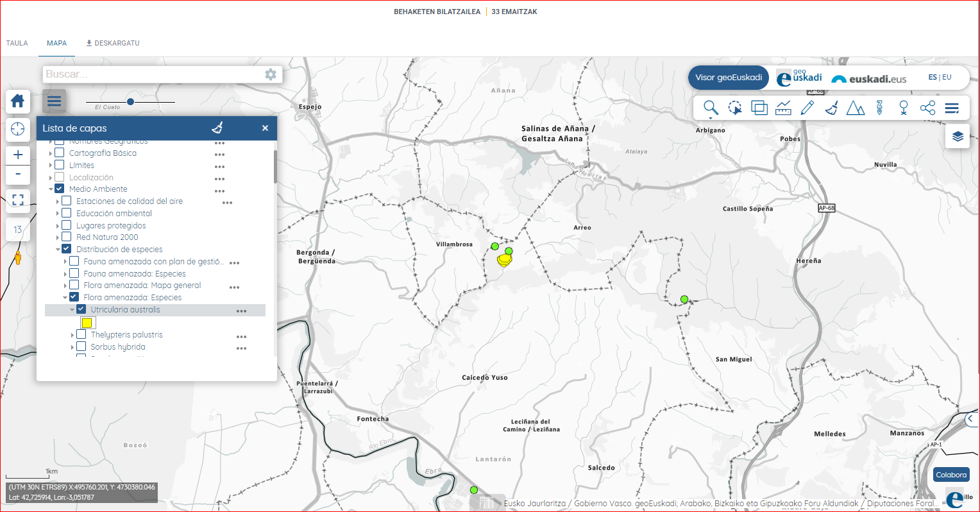Switch to the TAULA tab
Image resolution: width=980 pixels, height=512 pixels.
coord(17,43)
